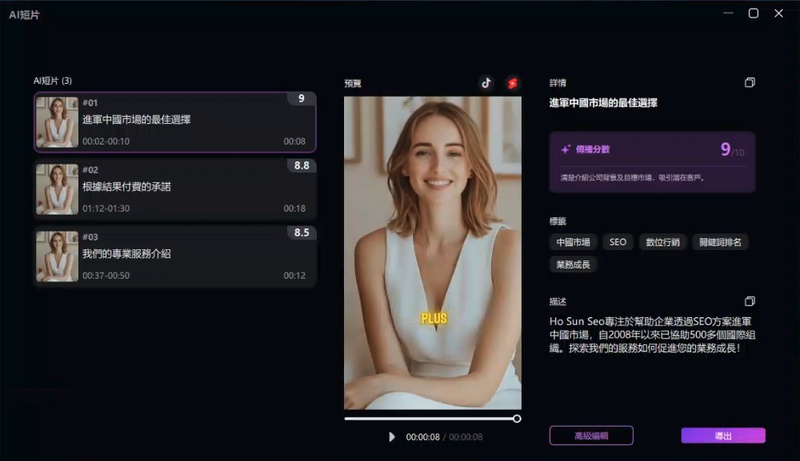Click the 傳播分數 score card
The height and width of the screenshot is (461, 800).
652,162
